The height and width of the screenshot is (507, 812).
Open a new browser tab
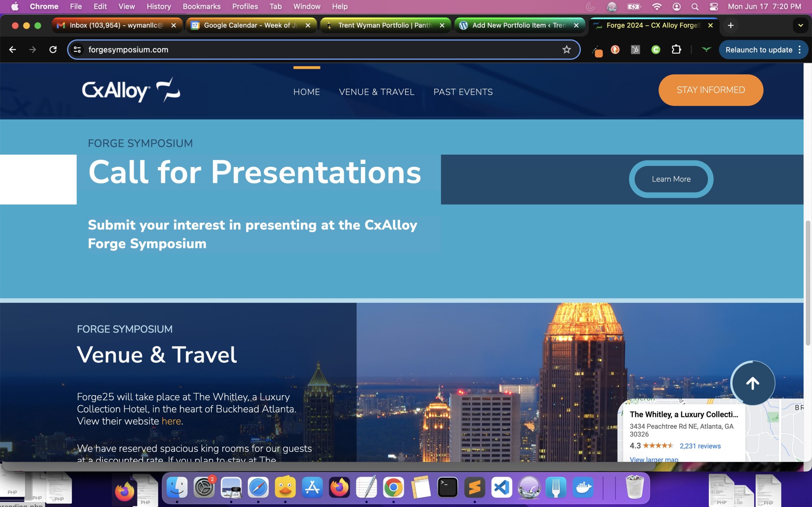point(731,25)
